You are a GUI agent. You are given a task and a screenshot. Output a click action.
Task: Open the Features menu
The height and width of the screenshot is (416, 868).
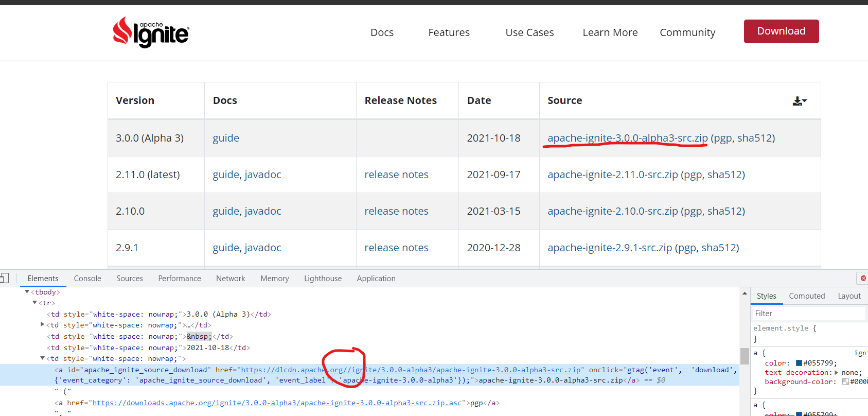pos(449,32)
